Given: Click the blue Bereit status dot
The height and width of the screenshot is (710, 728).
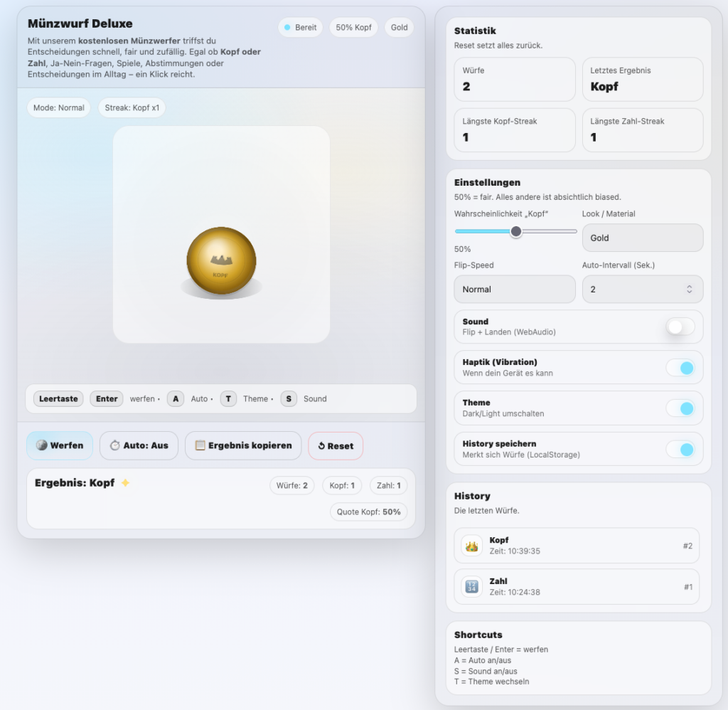Looking at the screenshot, I should click(287, 28).
